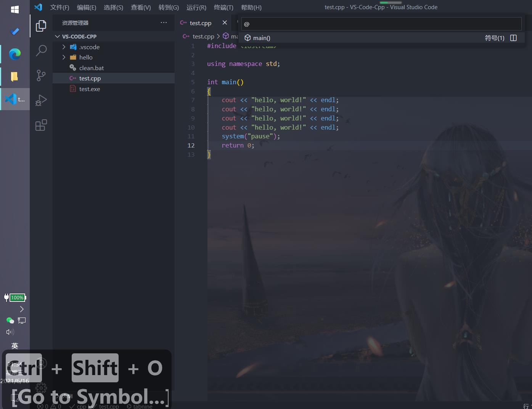Open the Search view in activity bar
The height and width of the screenshot is (409, 532).
(x=41, y=50)
